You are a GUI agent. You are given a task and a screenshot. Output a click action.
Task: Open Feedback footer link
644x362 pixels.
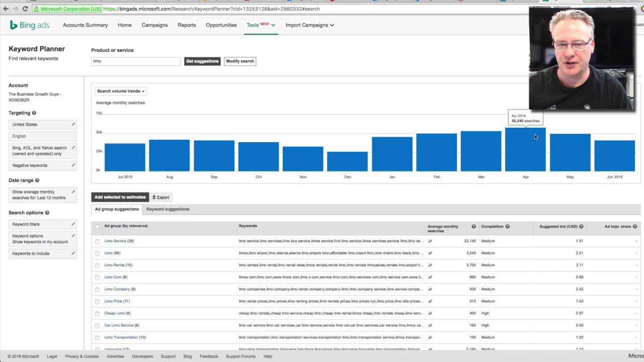(209, 356)
